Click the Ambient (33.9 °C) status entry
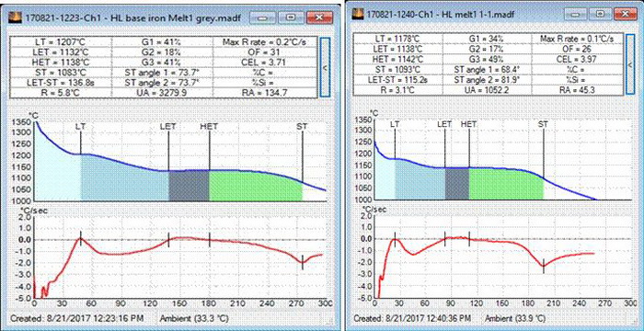 515,319
